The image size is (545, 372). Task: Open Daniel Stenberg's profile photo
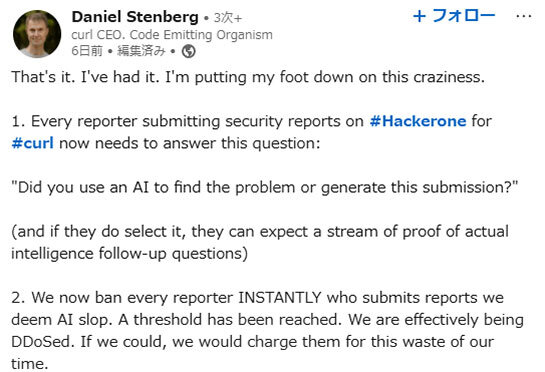[x=37, y=34]
